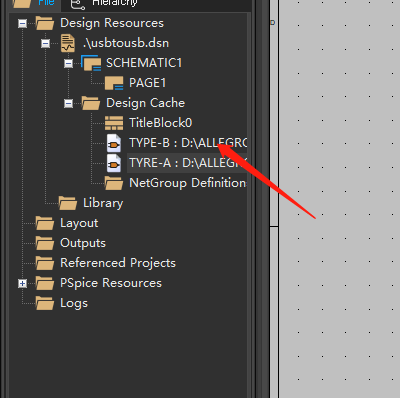Select Referenced Projects in the tree
The image size is (400, 398).
point(105,263)
